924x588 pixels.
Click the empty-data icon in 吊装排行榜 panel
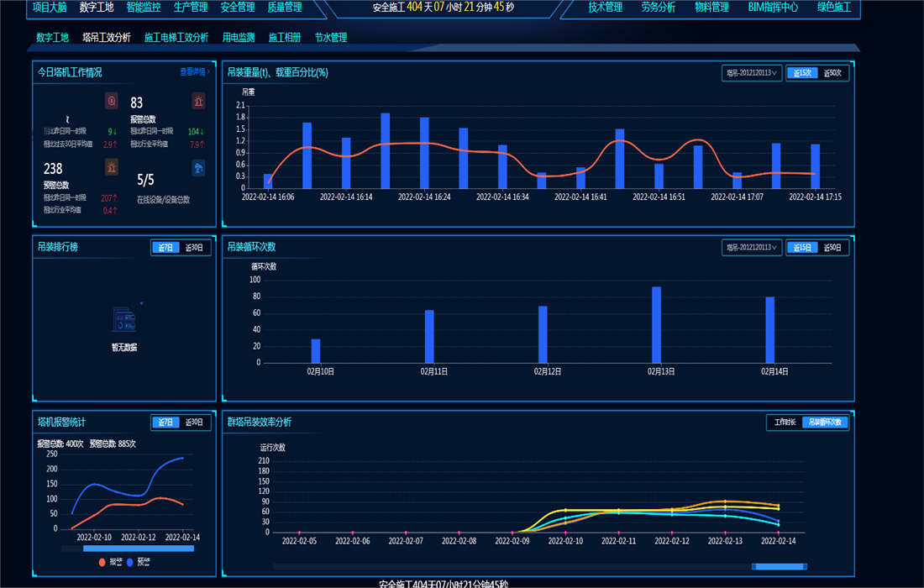124,319
